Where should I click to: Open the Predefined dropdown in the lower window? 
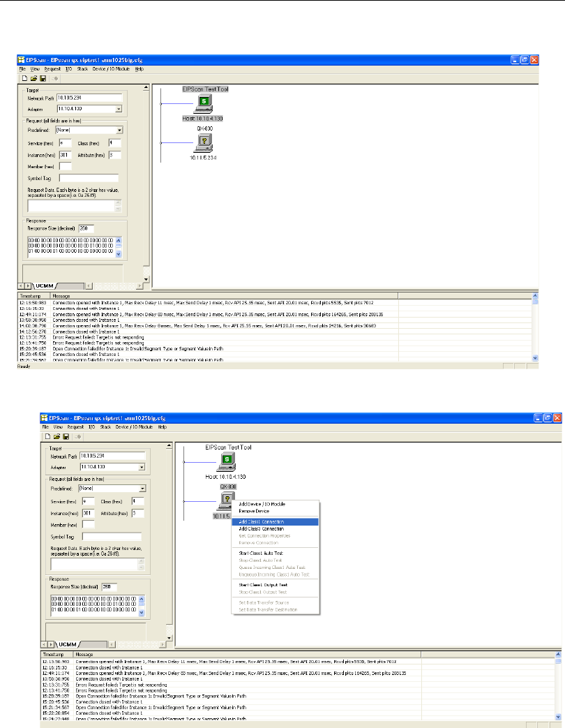tap(142, 489)
